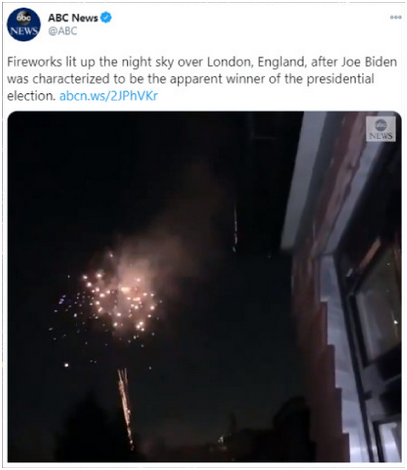Click the blue verified checkmark badge

[106, 17]
